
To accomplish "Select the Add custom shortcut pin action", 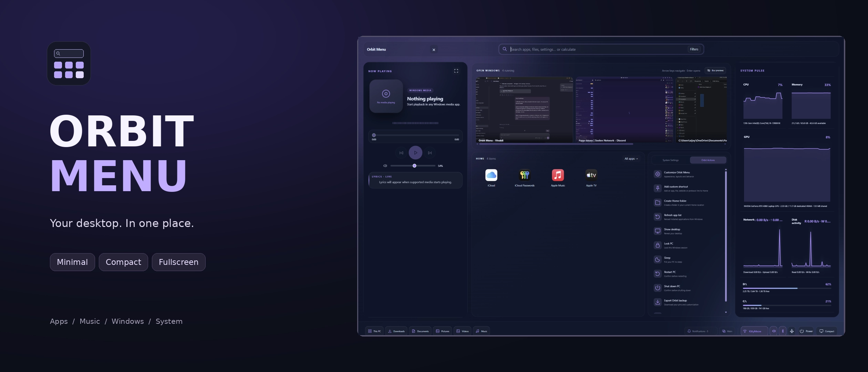I will [688, 188].
